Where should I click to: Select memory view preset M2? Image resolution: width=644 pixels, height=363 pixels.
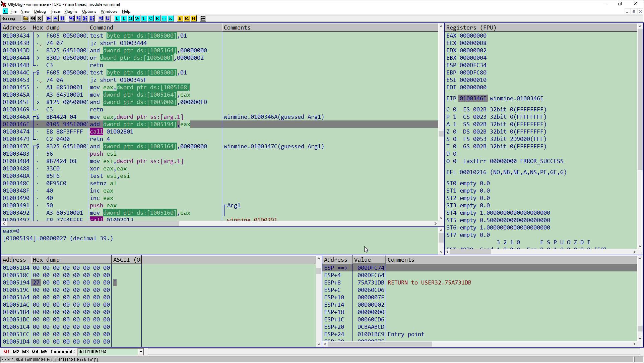[16, 352]
